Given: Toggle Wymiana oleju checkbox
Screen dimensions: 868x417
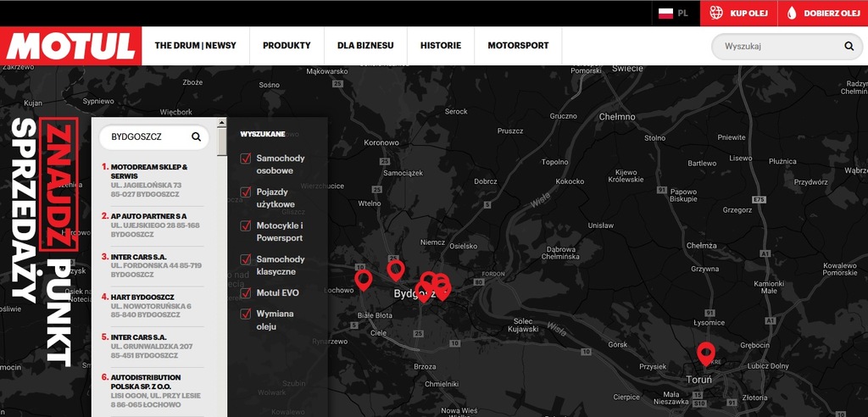Looking at the screenshot, I should 246,314.
